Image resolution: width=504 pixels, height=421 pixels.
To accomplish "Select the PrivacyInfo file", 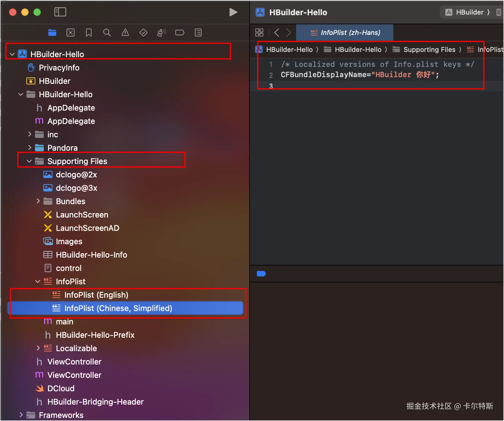I will 59,68.
